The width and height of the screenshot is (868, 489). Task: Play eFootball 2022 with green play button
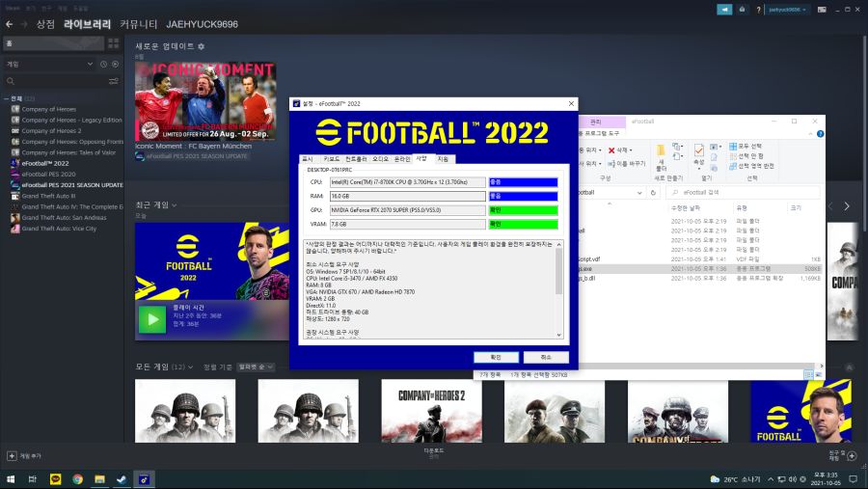(152, 319)
